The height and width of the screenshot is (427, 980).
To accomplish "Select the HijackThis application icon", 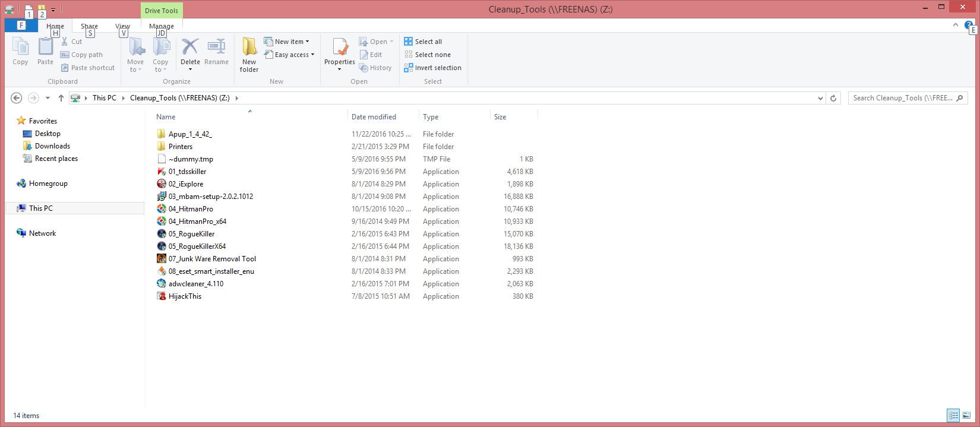I will point(161,296).
